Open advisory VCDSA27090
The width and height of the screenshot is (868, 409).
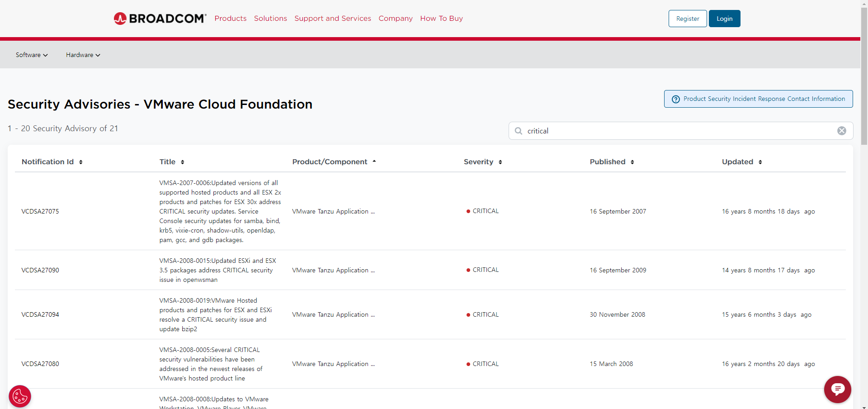40,270
